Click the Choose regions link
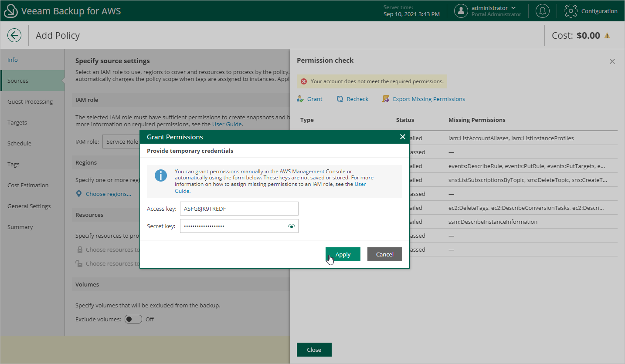 (109, 194)
